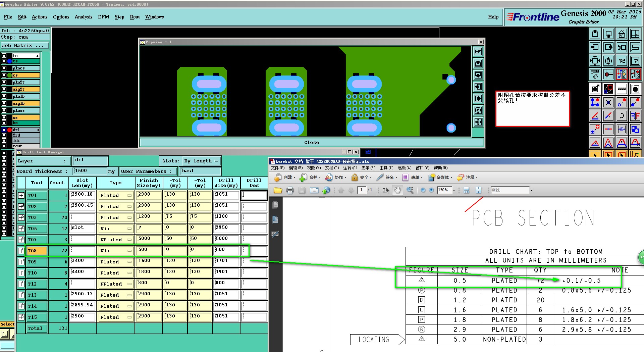Toggle the checkbox for layer rout
This screenshot has width=644, height=352.
click(x=4, y=146)
